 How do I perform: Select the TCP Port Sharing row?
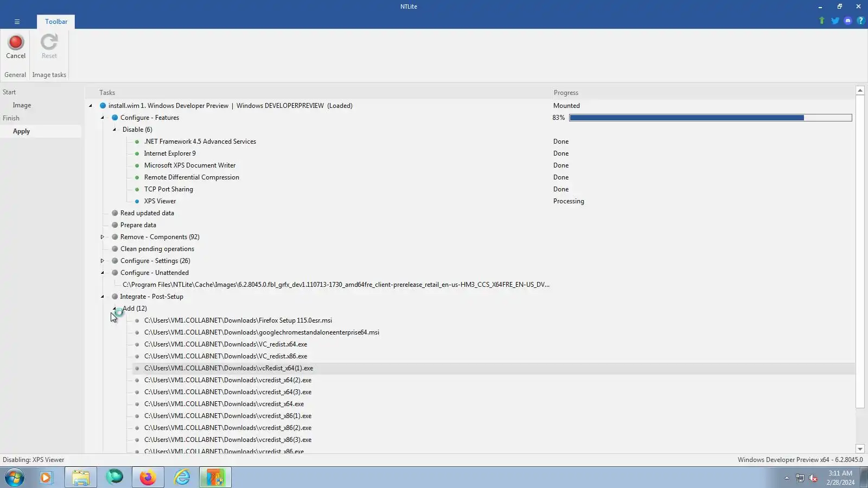pyautogui.click(x=169, y=189)
